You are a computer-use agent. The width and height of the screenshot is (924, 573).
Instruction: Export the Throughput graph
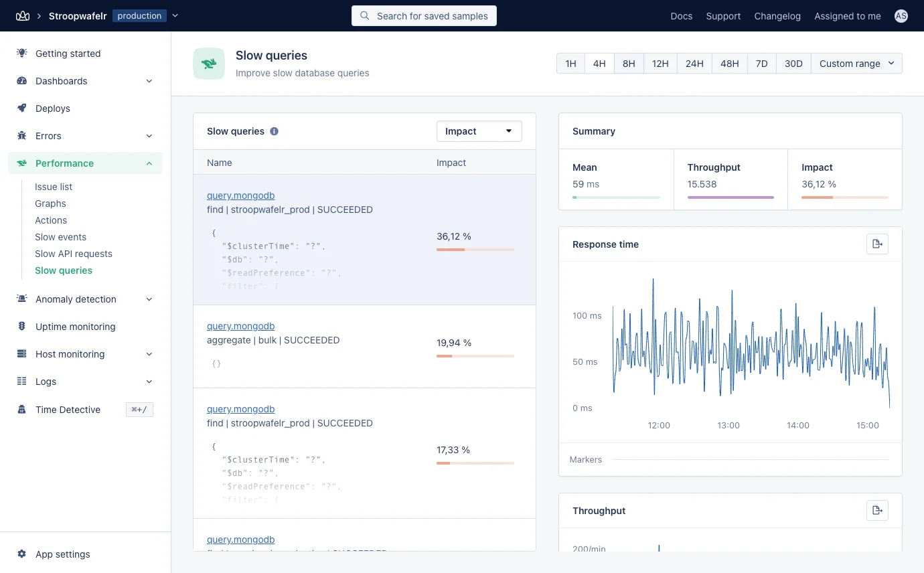tap(877, 511)
